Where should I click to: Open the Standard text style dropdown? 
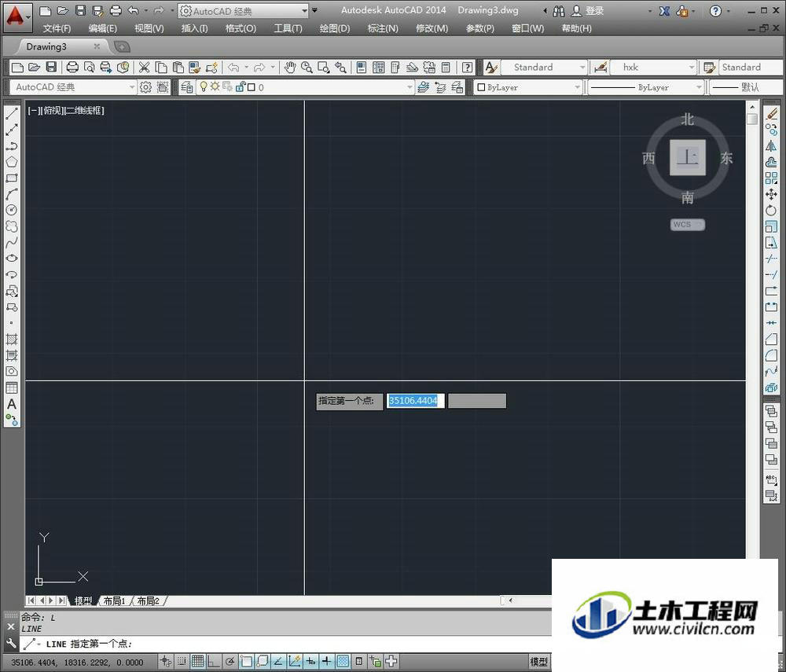click(582, 67)
